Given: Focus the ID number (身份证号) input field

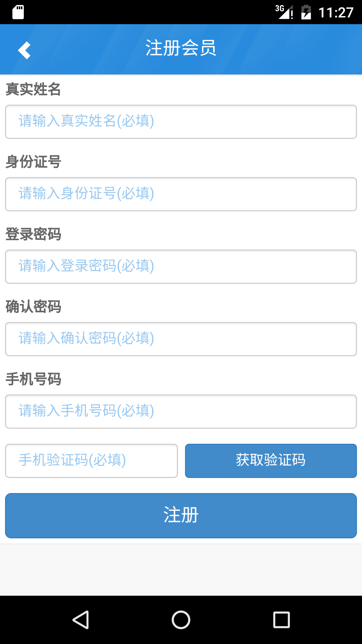Looking at the screenshot, I should (181, 194).
